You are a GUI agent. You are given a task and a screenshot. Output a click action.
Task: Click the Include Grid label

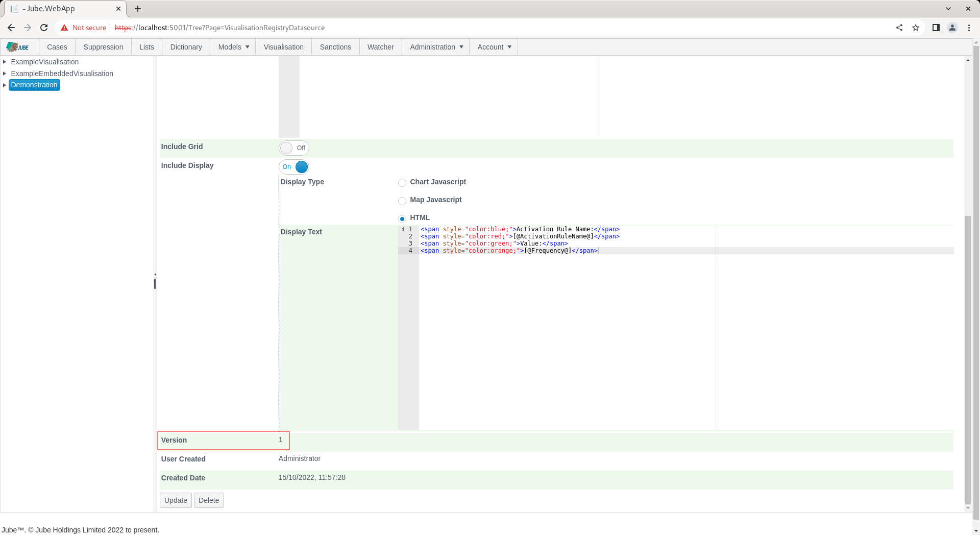[182, 147]
